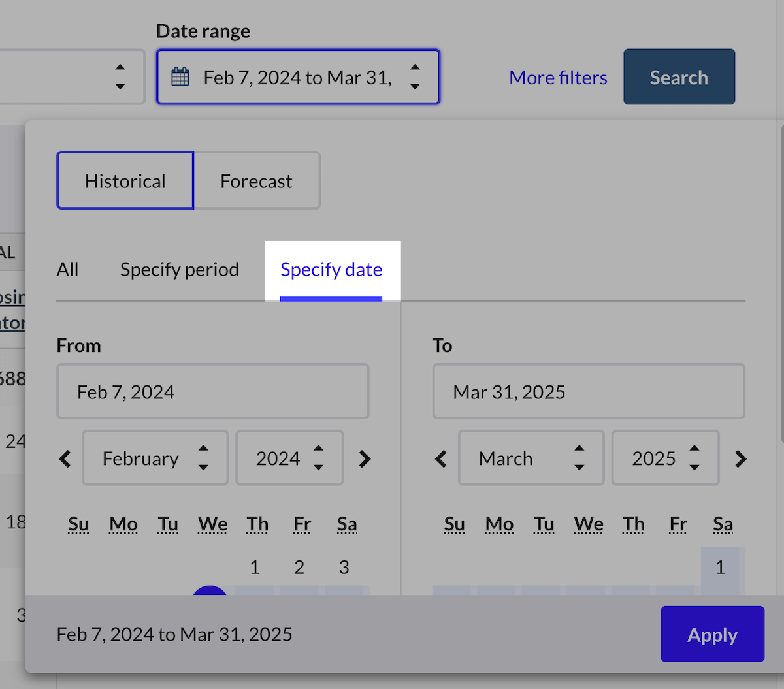The height and width of the screenshot is (689, 784).
Task: Select the Specify date tab
Action: [x=331, y=270]
